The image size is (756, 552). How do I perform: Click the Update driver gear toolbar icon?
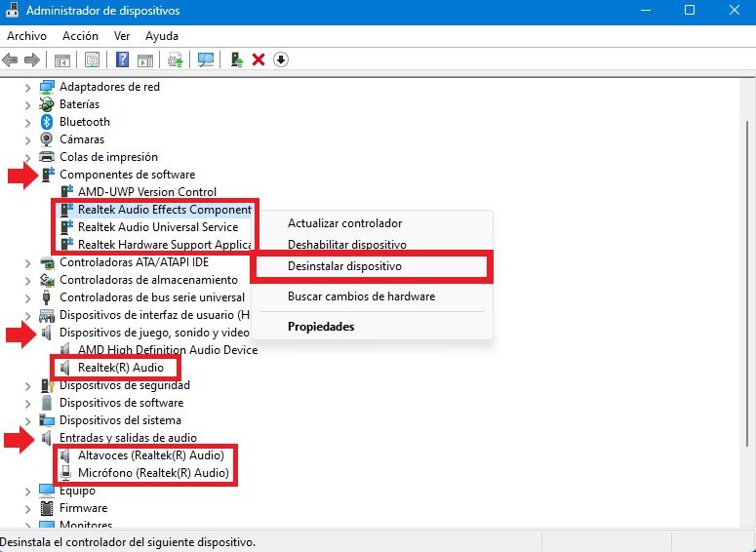(x=175, y=60)
